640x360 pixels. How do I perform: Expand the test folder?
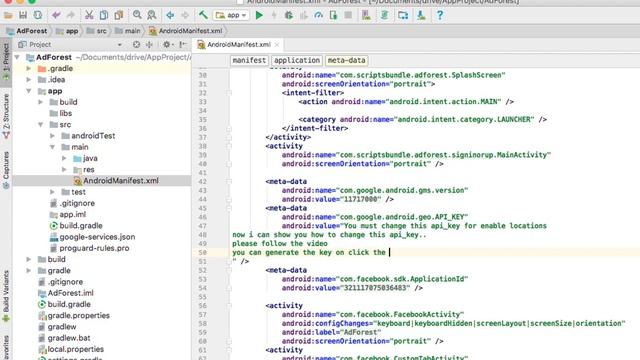(x=52, y=192)
